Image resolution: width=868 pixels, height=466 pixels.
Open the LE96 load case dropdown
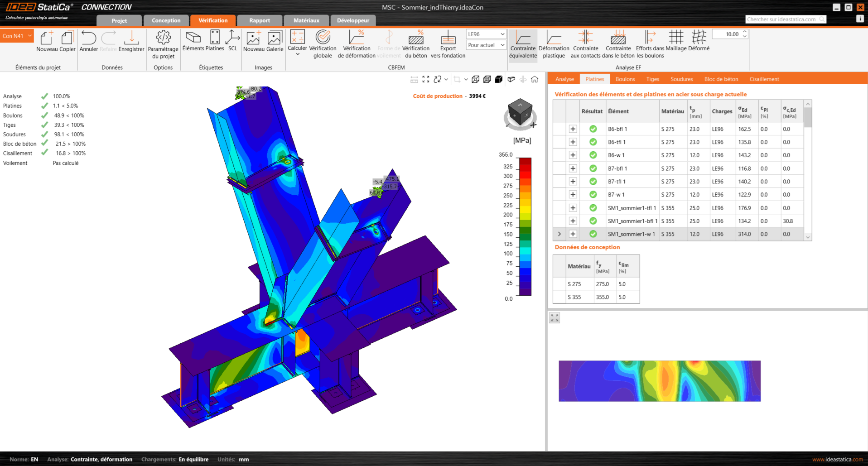[x=486, y=34]
